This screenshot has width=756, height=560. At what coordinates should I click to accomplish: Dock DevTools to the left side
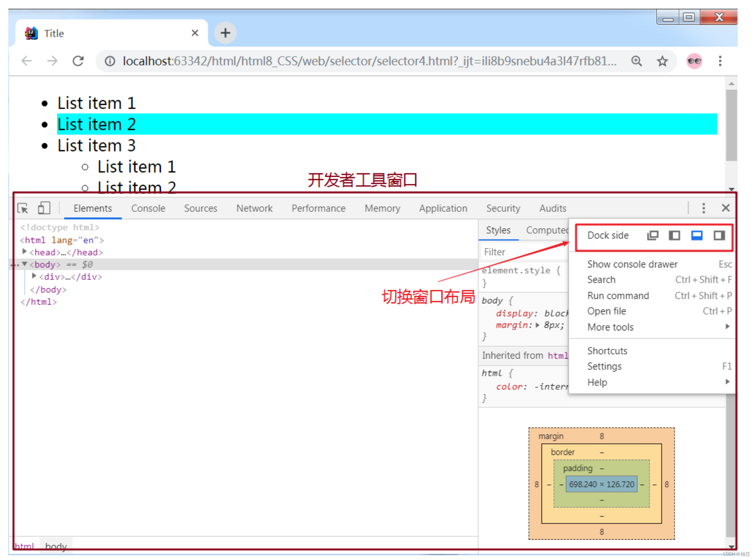coord(674,236)
